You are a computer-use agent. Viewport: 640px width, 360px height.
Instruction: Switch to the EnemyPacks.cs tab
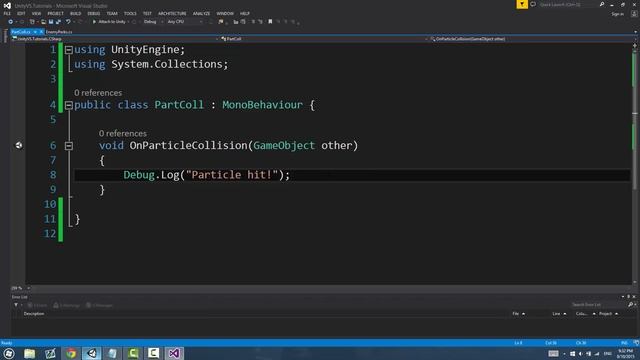coord(59,32)
